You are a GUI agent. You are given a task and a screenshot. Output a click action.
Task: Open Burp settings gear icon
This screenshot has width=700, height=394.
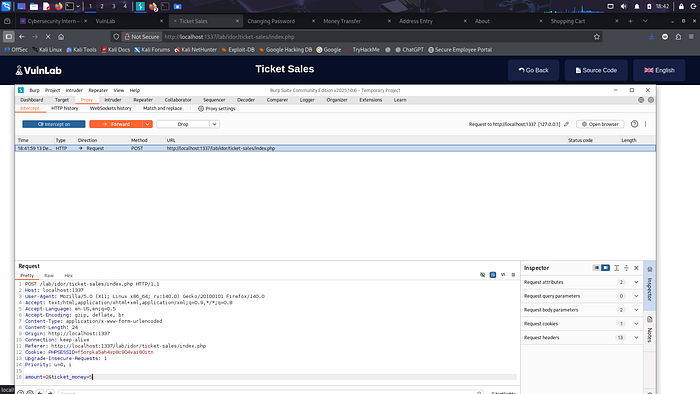651,100
